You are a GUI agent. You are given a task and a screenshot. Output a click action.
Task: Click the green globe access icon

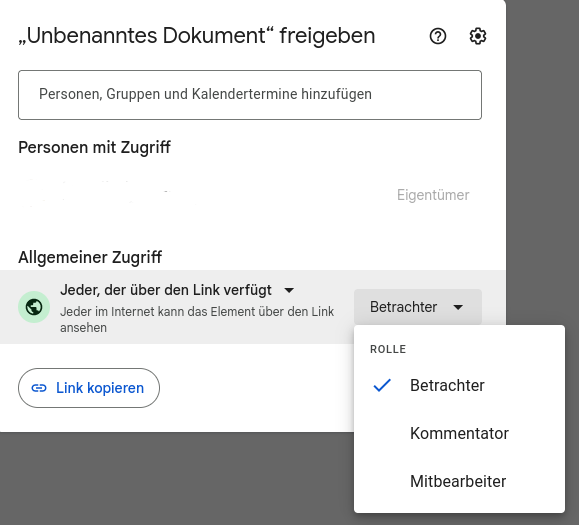pyautogui.click(x=34, y=307)
